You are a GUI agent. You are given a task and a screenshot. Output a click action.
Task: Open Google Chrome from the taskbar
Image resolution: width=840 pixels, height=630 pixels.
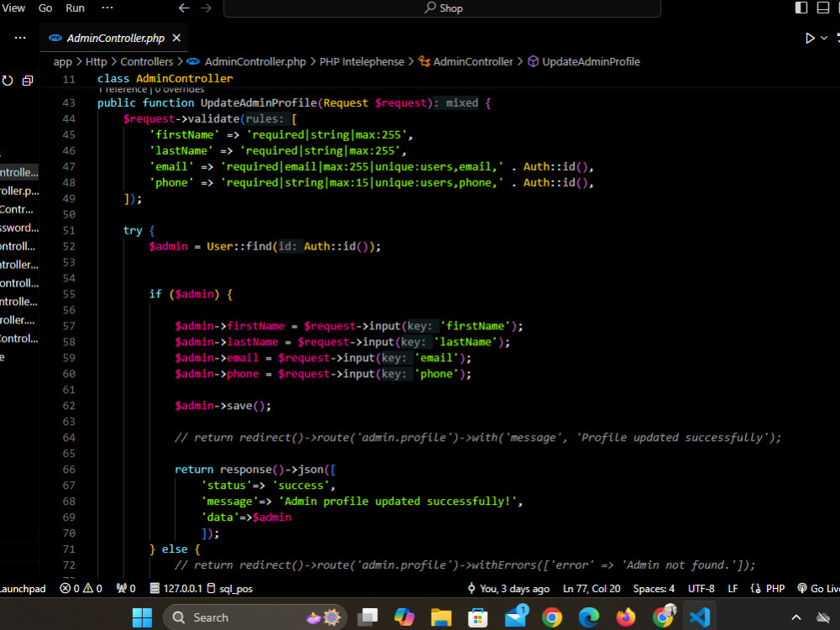(x=552, y=617)
